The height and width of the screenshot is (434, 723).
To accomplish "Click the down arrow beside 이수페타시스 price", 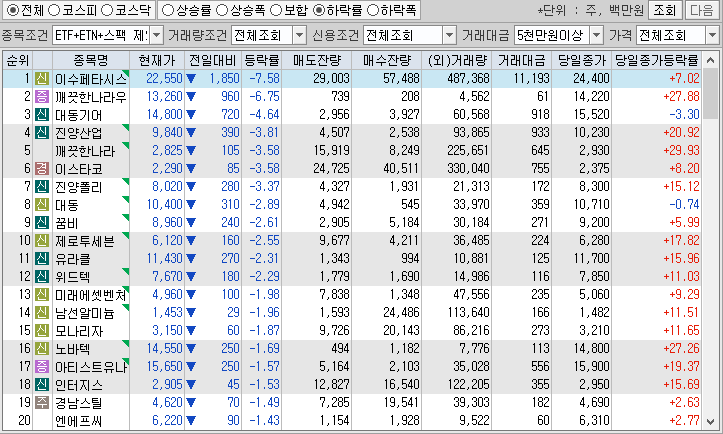I will [x=191, y=79].
